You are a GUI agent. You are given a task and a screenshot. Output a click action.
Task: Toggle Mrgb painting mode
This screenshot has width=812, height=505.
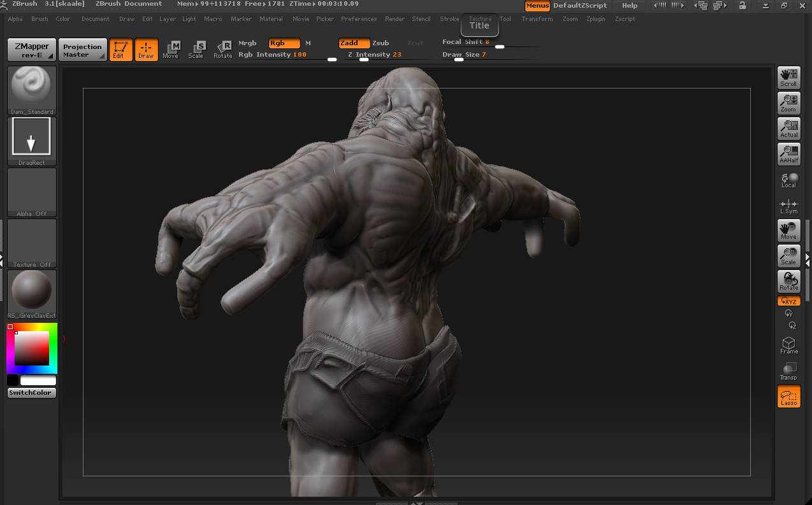click(x=247, y=43)
